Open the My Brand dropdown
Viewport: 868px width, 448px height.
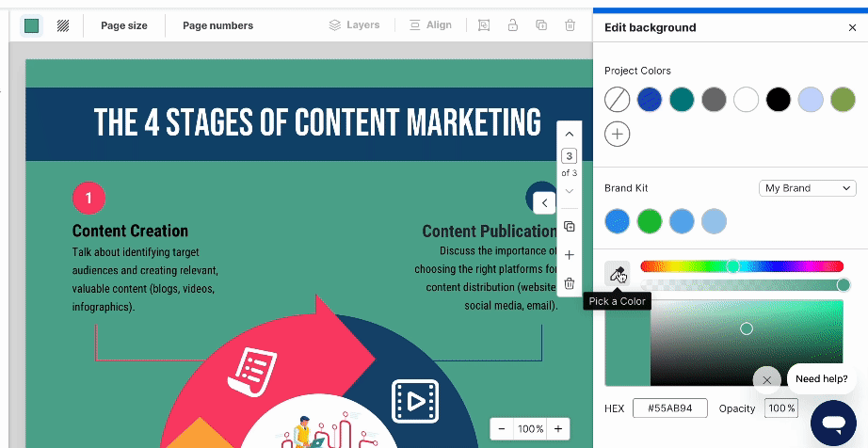coord(807,188)
